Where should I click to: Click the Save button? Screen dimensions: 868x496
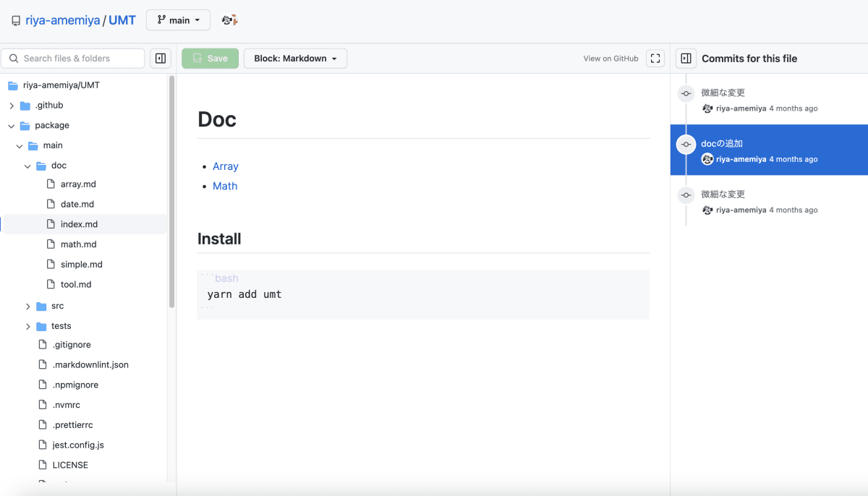[x=210, y=59]
